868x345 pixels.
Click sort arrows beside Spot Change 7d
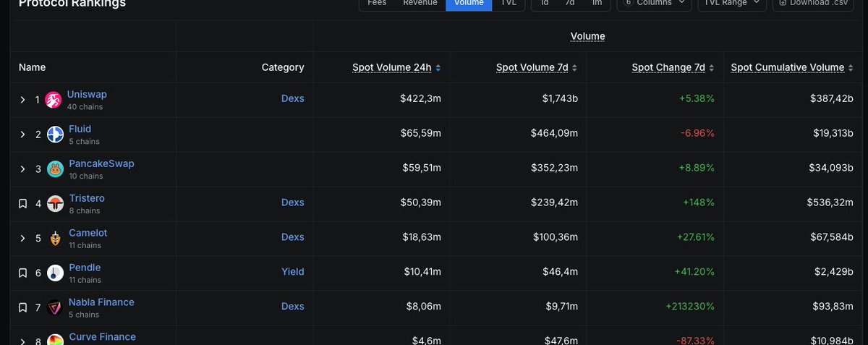tap(711, 67)
